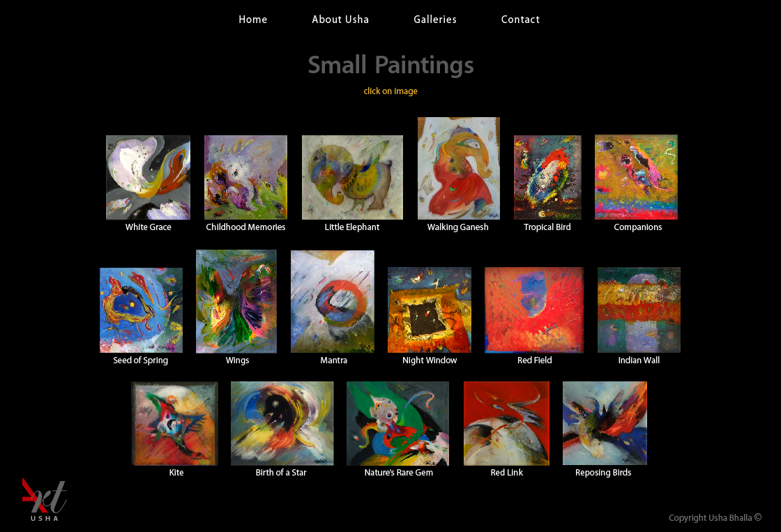Select the Little Elephant painting image
Viewport: 781px width, 532px height.
pyautogui.click(x=352, y=177)
